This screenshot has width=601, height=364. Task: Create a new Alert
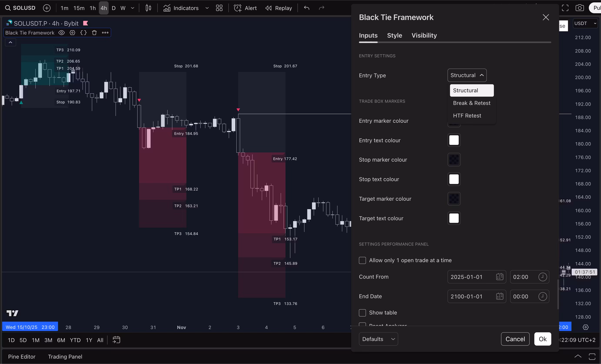click(x=245, y=8)
